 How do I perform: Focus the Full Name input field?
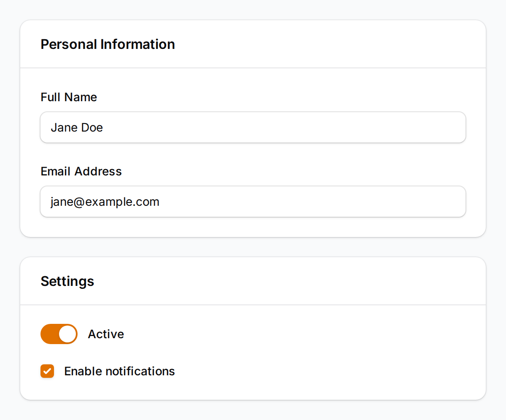click(x=253, y=127)
